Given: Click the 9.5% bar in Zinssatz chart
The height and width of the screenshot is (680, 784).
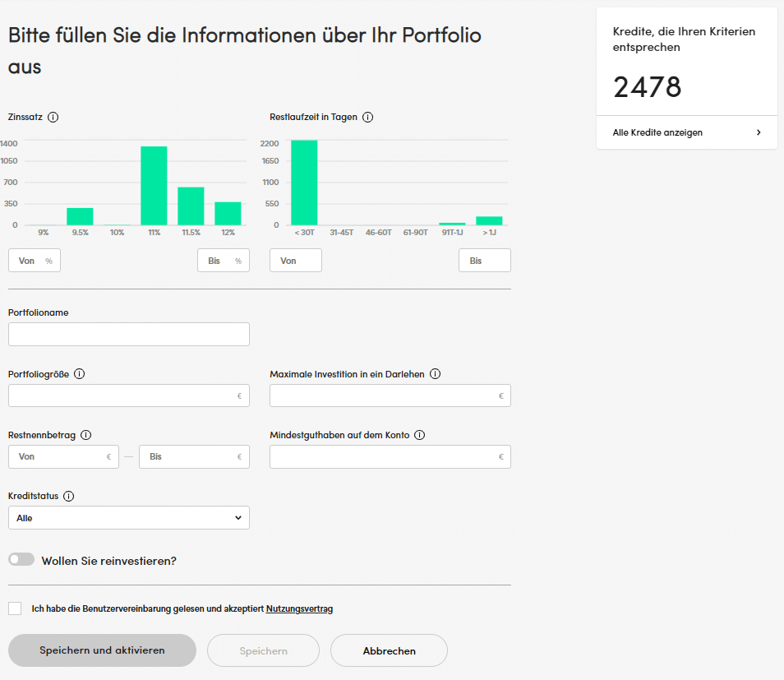Looking at the screenshot, I should click(x=80, y=216).
